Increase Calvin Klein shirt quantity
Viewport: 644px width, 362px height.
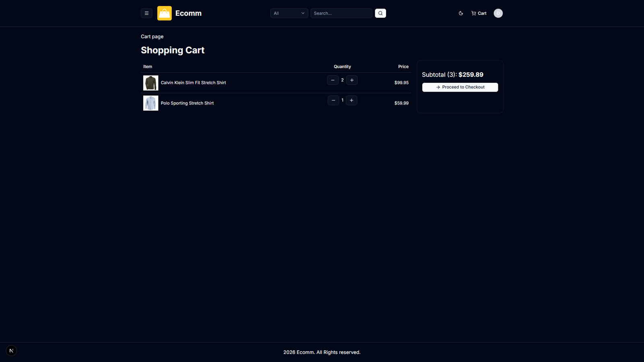(x=352, y=80)
